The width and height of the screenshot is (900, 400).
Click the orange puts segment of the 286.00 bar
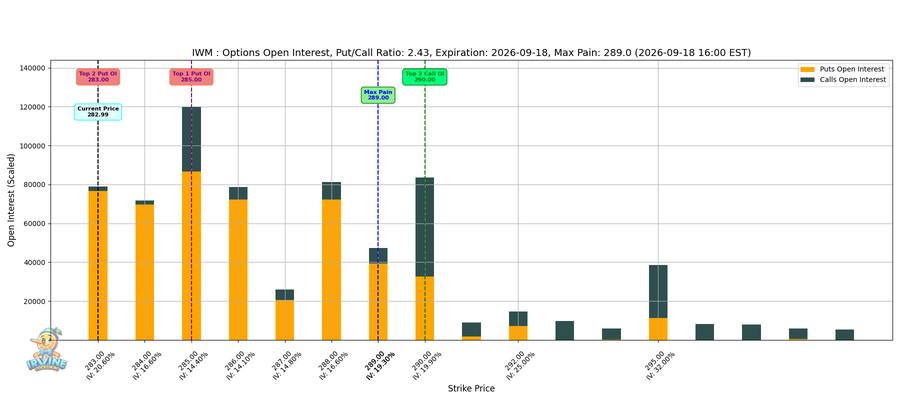(x=238, y=270)
